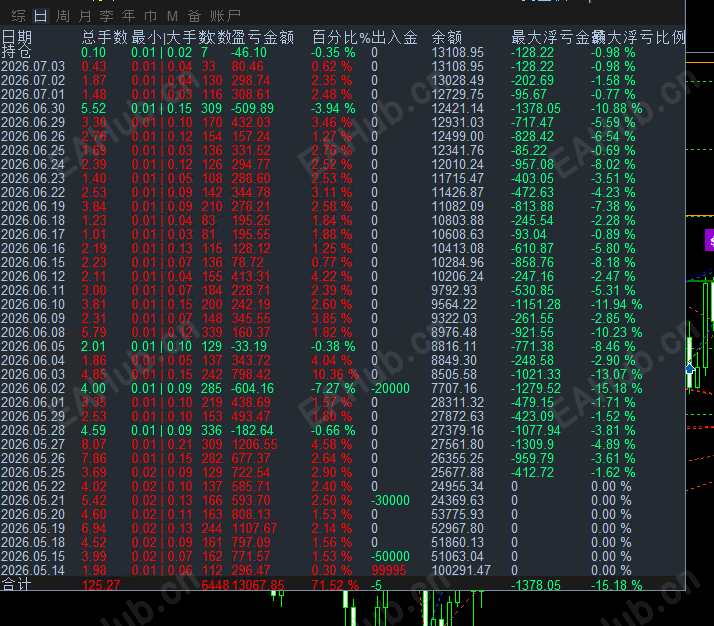Click the 798.42 profit value

[x=251, y=375]
